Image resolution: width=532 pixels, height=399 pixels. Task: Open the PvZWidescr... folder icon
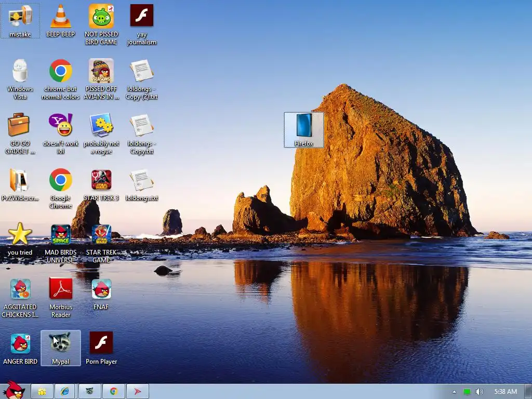20,184
